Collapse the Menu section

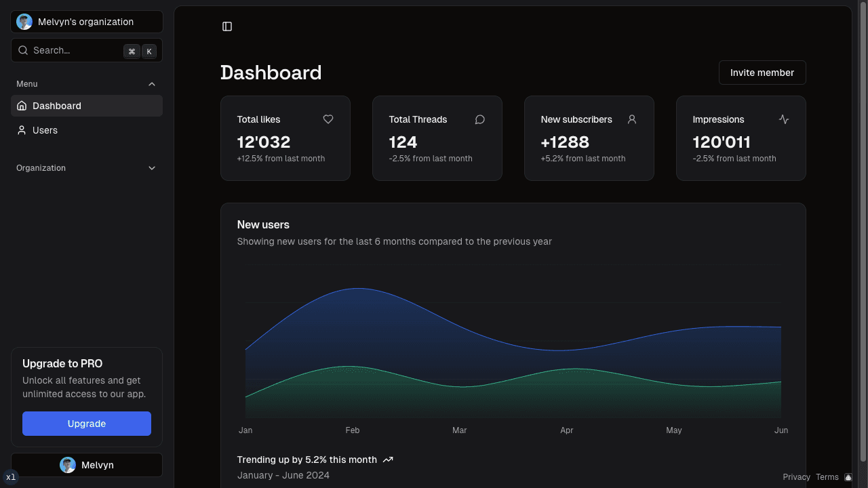pyautogui.click(x=152, y=84)
